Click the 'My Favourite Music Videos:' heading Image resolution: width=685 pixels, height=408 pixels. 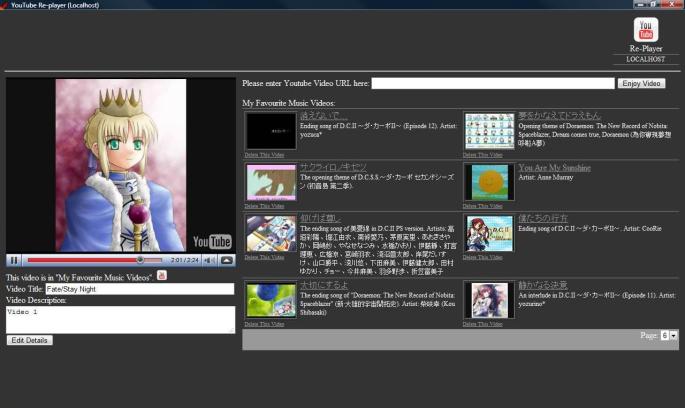click(289, 103)
